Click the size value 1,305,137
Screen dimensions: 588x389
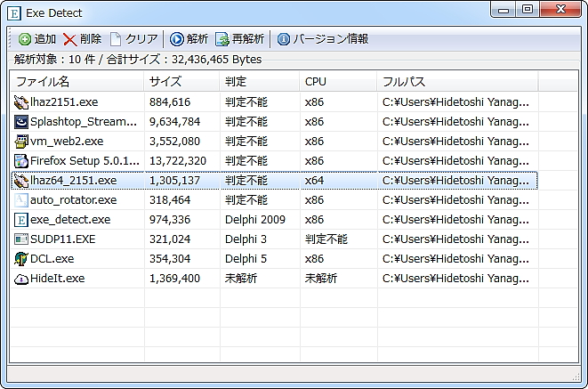(174, 181)
